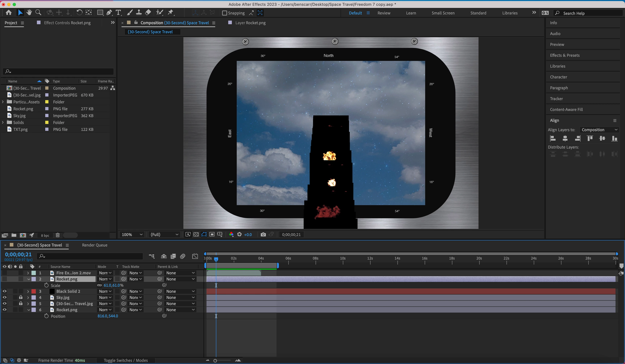
Task: Open the 100% magnification dropdown
Action: [x=132, y=234]
